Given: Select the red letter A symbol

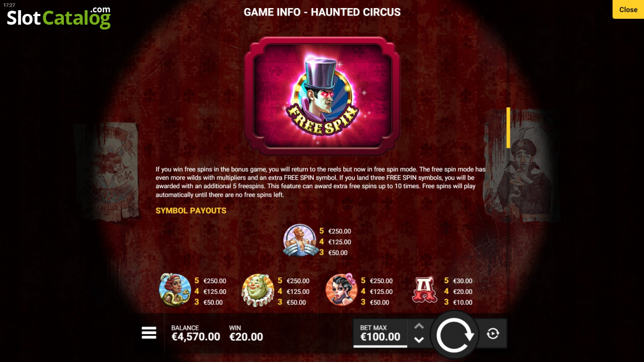Looking at the screenshot, I should pyautogui.click(x=425, y=291).
